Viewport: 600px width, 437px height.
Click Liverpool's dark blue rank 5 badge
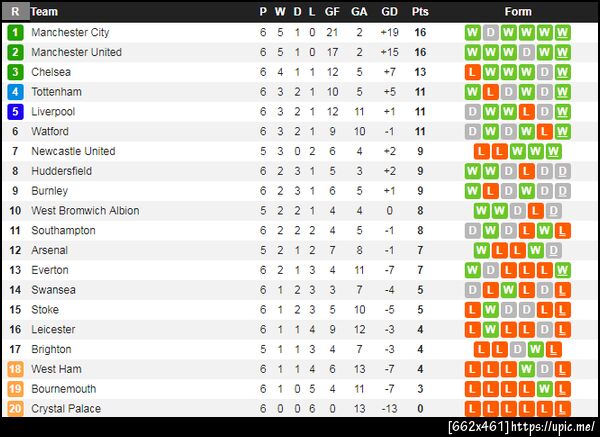click(15, 111)
